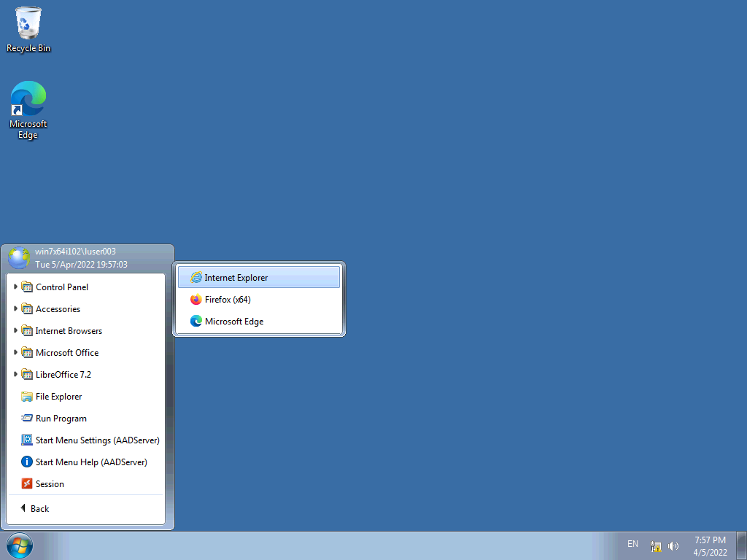Click the Back button in start menu
The height and width of the screenshot is (560, 747).
tap(39, 509)
